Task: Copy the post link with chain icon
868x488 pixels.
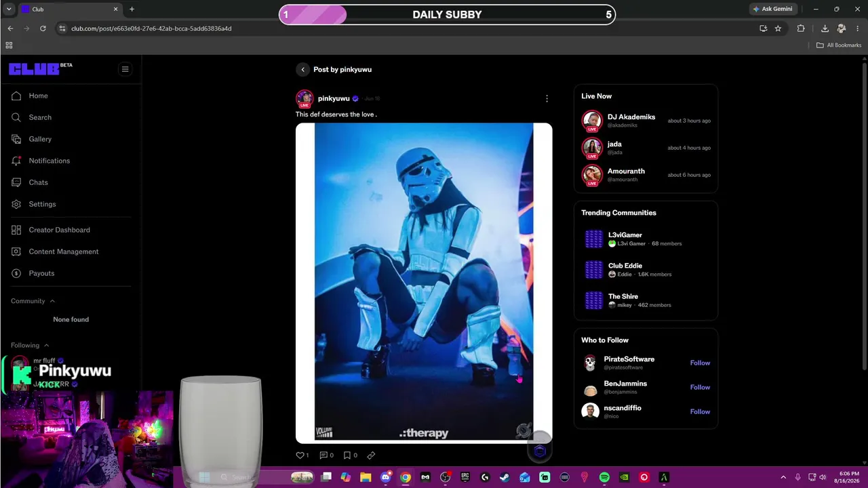Action: 371,455
